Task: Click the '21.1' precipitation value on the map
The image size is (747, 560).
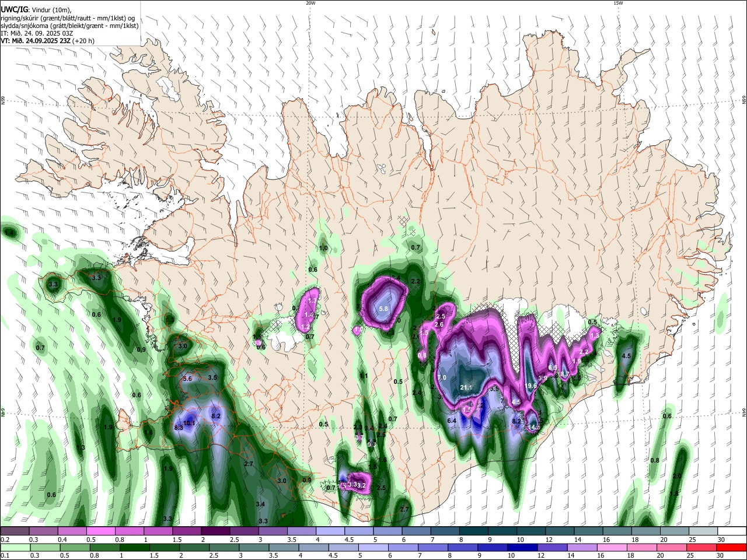Action: click(466, 388)
